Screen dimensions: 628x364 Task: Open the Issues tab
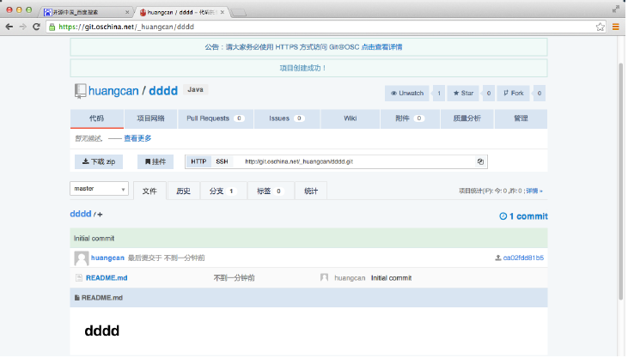[x=286, y=118]
